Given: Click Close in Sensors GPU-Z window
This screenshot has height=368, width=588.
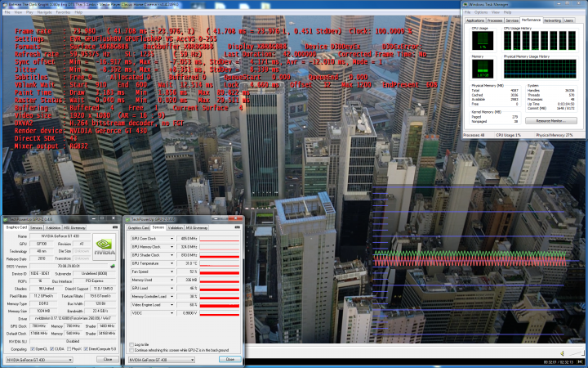Looking at the screenshot, I should pos(229,359).
